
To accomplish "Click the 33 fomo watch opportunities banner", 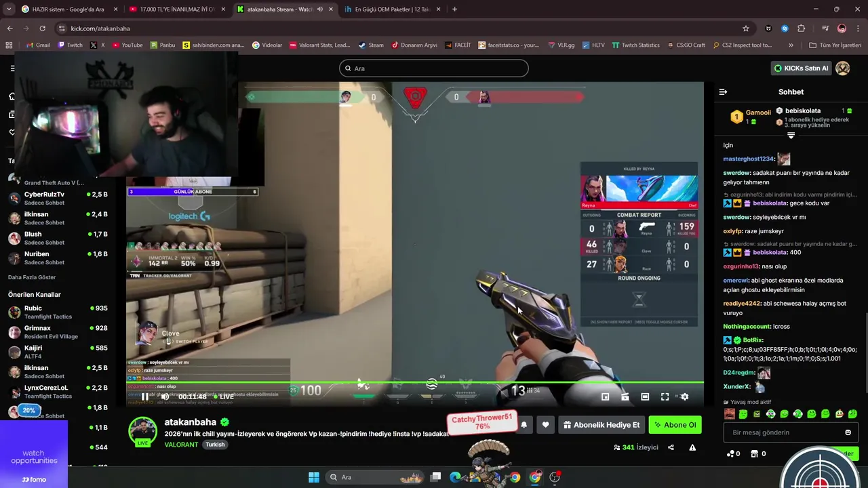I will [x=34, y=453].
